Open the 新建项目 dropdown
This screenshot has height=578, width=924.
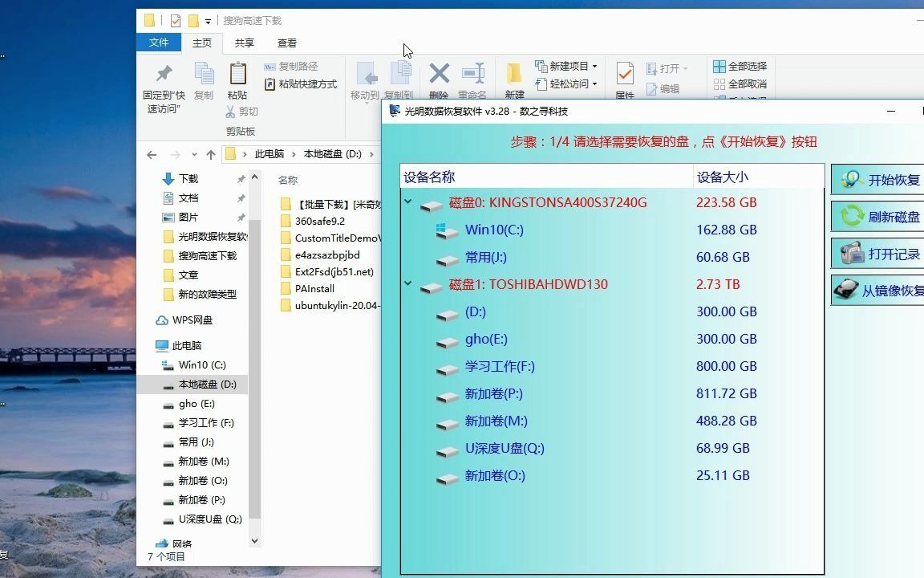[565, 66]
